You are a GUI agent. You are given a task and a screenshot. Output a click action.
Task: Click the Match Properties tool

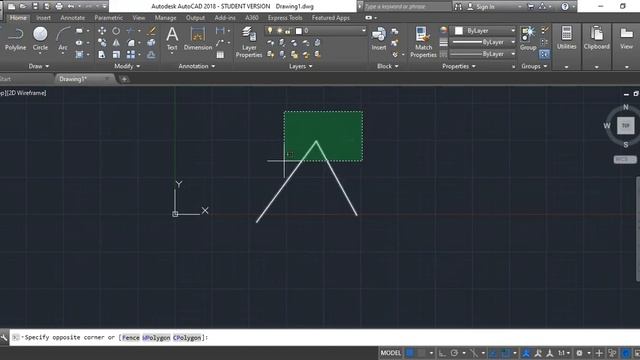point(423,42)
